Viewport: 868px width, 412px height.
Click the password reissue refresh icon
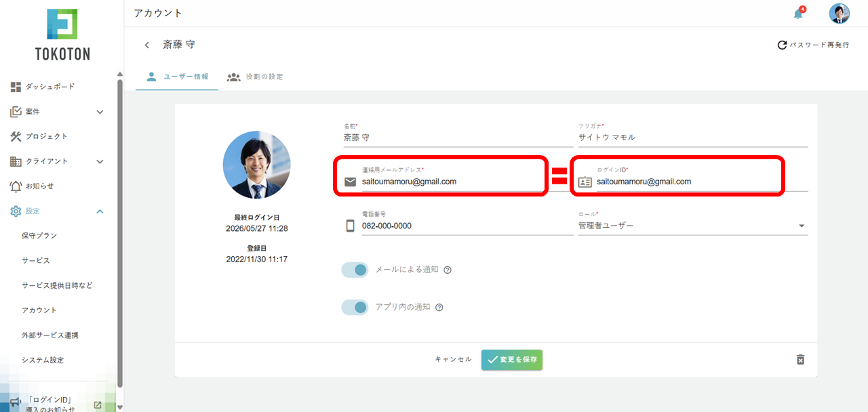pos(782,45)
